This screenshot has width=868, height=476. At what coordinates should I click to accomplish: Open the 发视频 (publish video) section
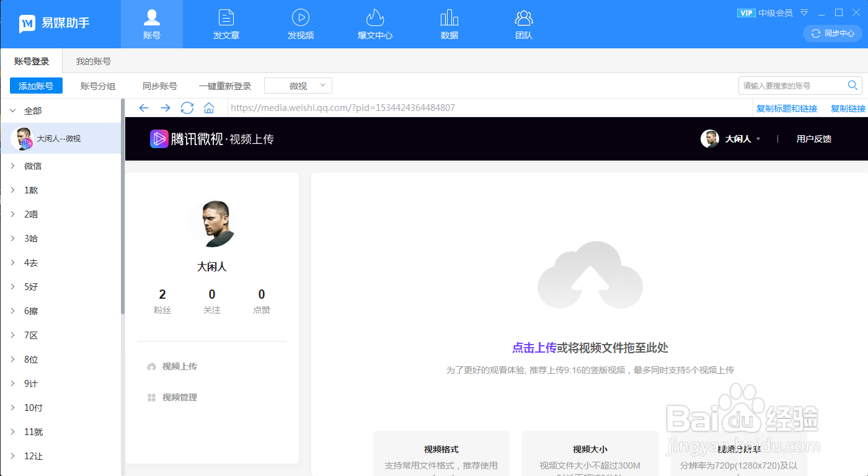click(300, 24)
